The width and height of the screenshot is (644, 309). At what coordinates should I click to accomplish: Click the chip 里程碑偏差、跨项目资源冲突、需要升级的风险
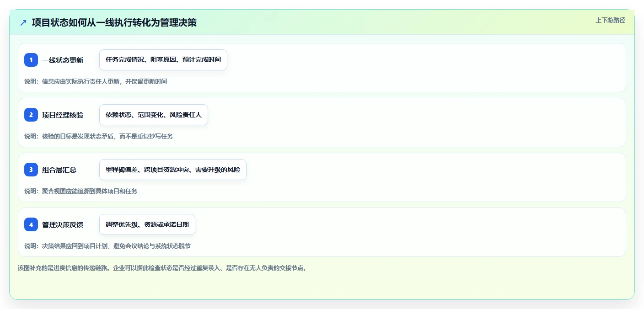[173, 170]
